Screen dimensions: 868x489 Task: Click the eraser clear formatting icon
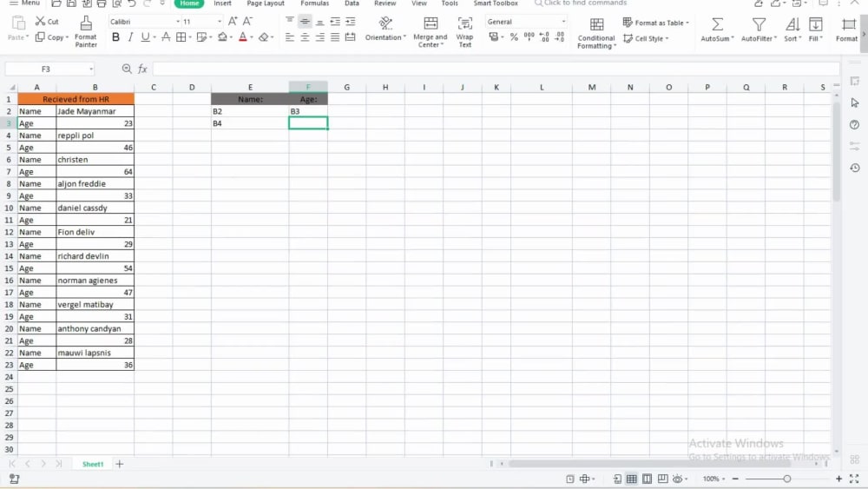point(264,37)
